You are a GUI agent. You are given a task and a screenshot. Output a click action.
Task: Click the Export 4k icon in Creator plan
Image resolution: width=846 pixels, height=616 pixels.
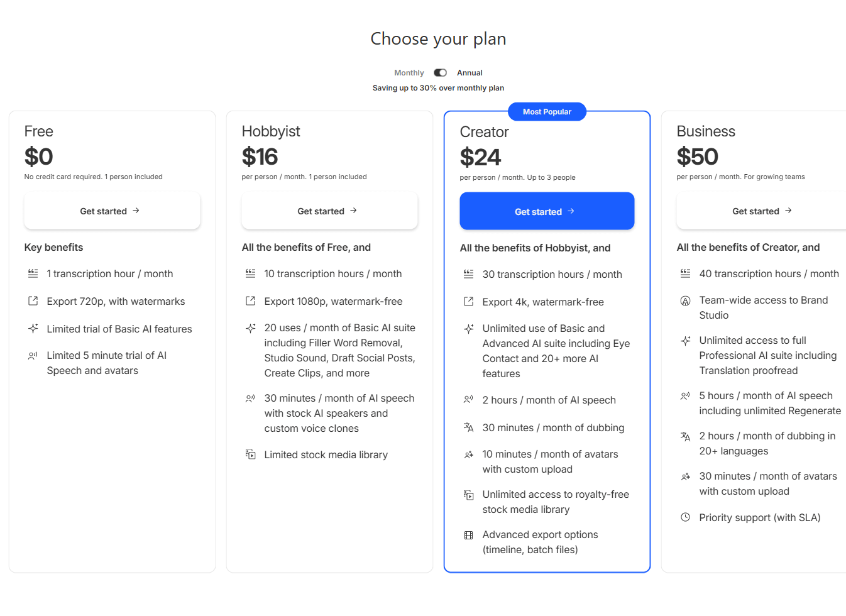click(x=468, y=302)
